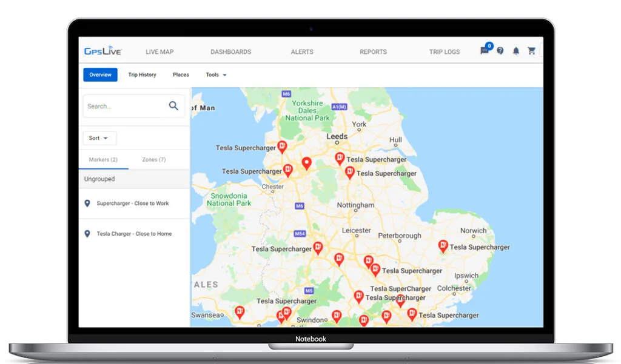Screen dimensions: 621x364
Task: Switch to the Zones (7) tab
Action: [154, 160]
